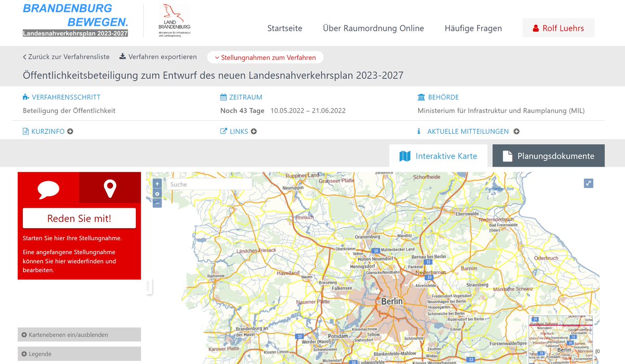625x364 pixels.
Task: Click the Neuruppin label on map
Action: (x=293, y=187)
